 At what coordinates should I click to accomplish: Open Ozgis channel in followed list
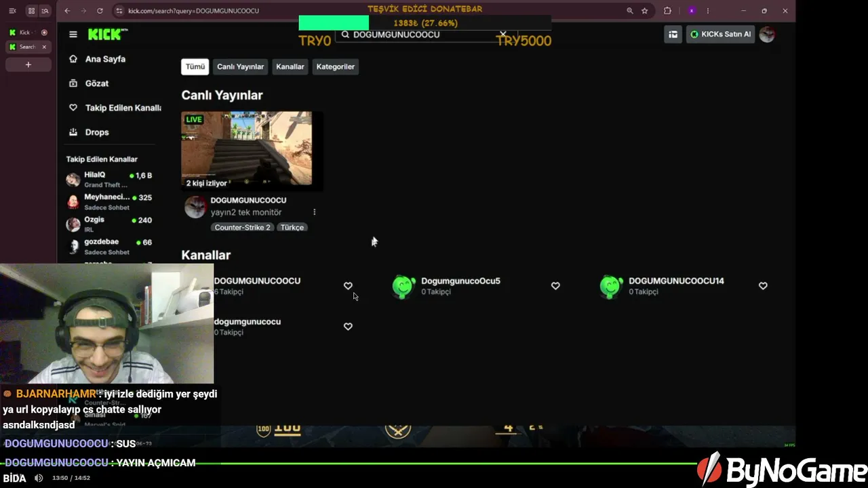(x=108, y=224)
